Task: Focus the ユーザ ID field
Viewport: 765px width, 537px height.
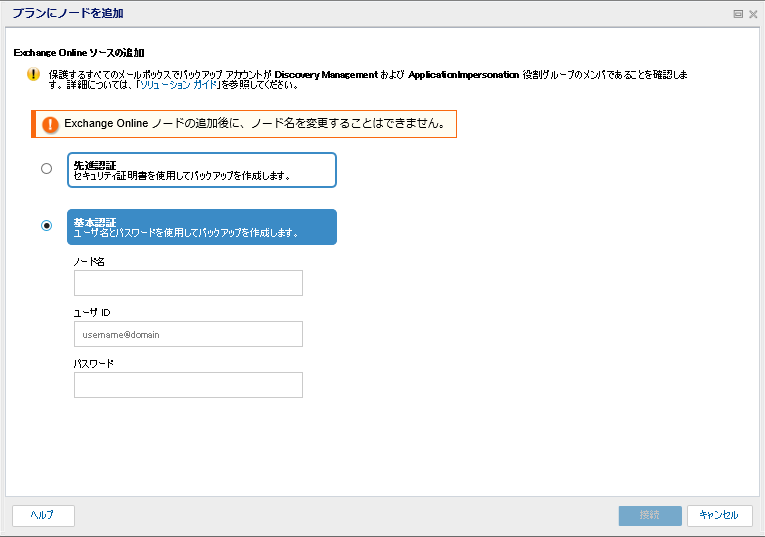Action: tap(188, 334)
